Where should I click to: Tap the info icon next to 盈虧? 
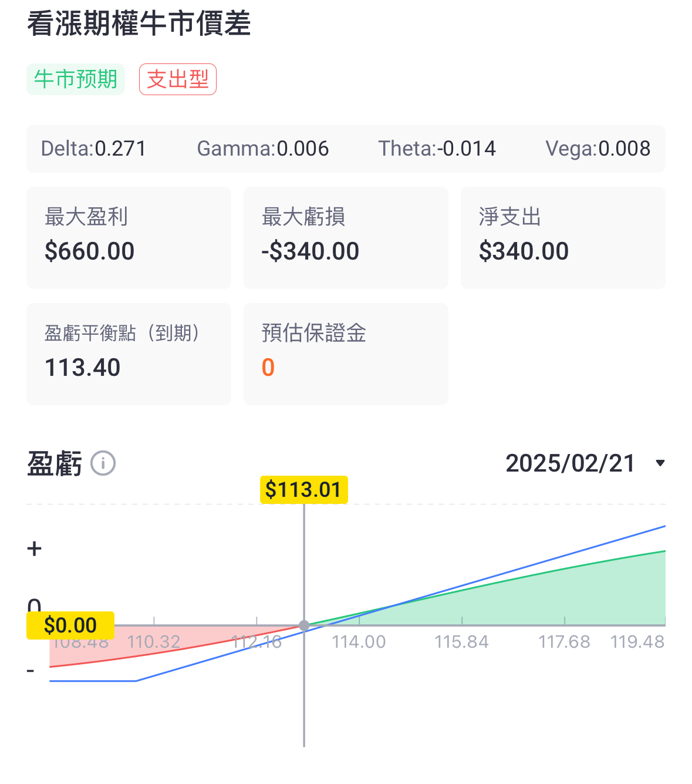point(103,463)
